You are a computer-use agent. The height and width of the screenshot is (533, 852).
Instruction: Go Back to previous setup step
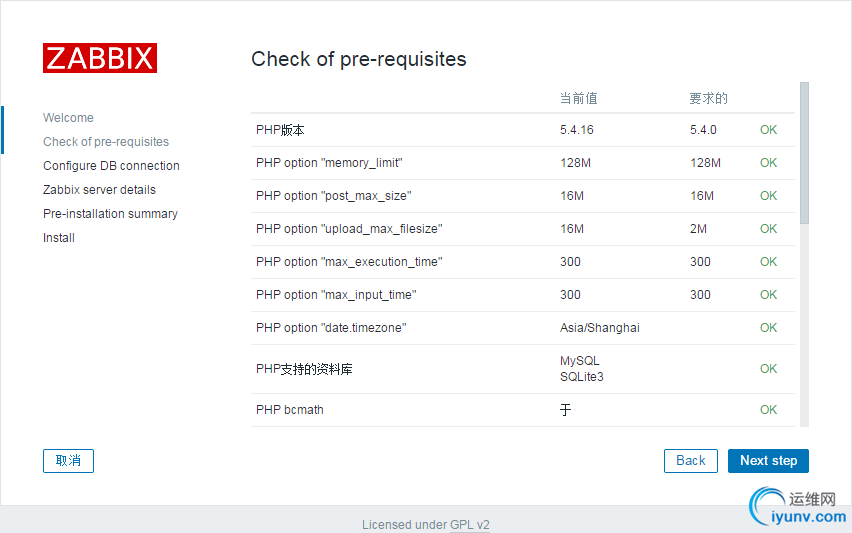point(690,461)
